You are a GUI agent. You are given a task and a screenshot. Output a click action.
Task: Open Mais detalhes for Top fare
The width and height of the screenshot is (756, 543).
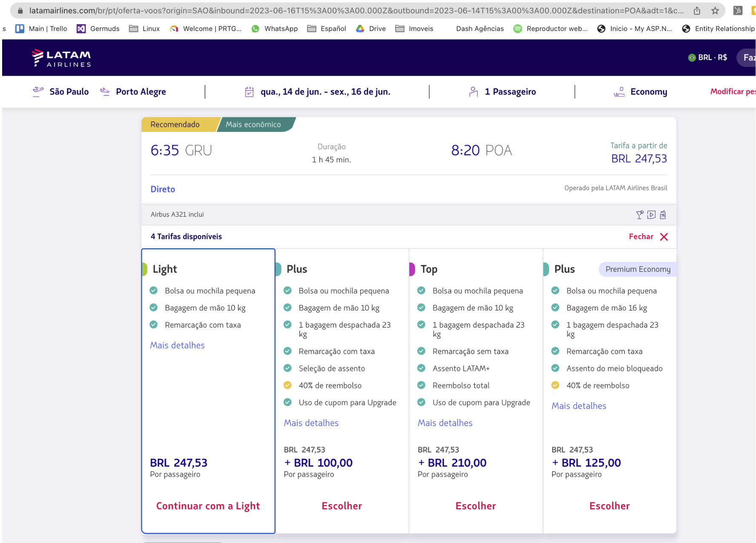point(445,423)
